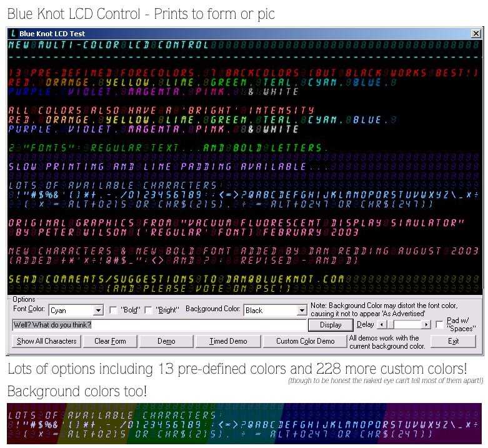The width and height of the screenshot is (488, 448).
Task: Click the Delay slider left arrow
Action: [x=382, y=325]
